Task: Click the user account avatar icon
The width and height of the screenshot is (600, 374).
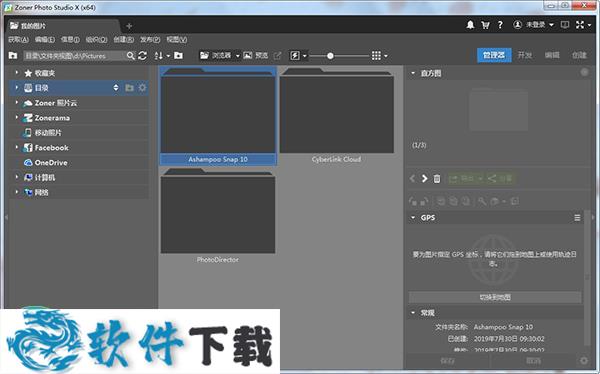Action: (517, 25)
